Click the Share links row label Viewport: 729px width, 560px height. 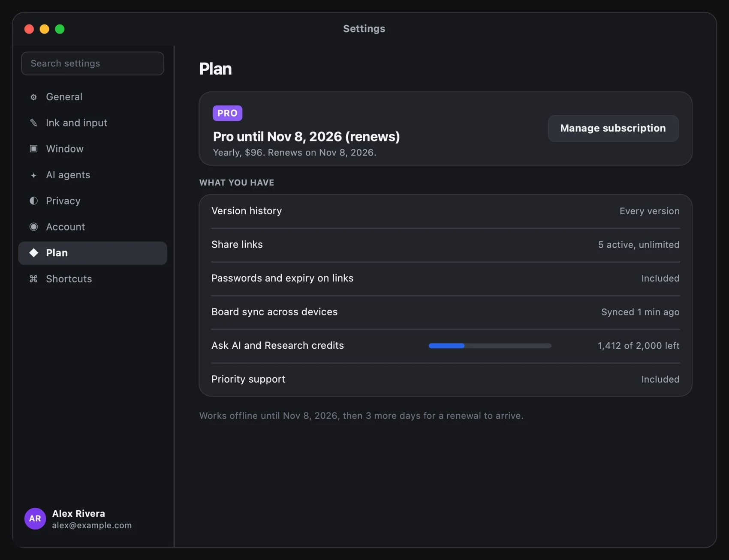237,245
